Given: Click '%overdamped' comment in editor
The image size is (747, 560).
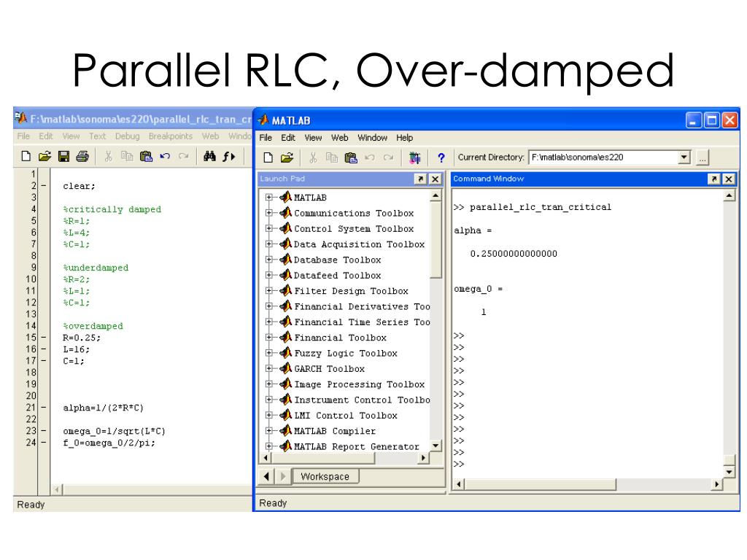Looking at the screenshot, I should (93, 326).
